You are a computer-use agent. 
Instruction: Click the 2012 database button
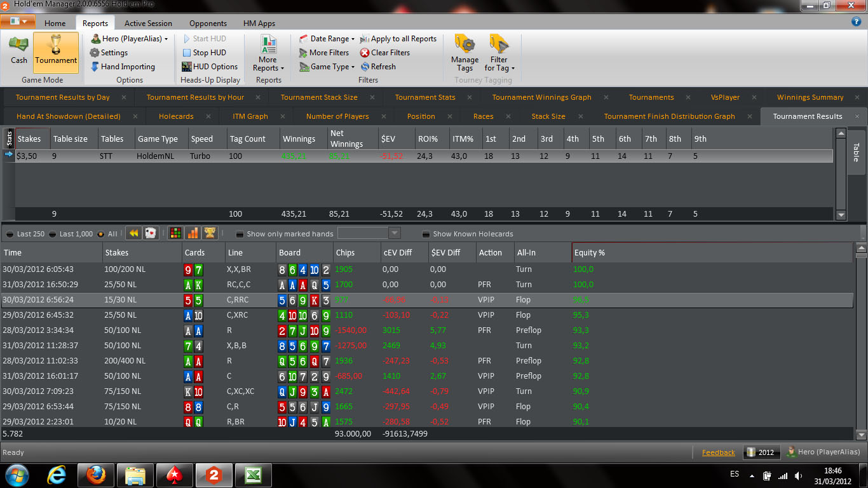[x=761, y=452]
